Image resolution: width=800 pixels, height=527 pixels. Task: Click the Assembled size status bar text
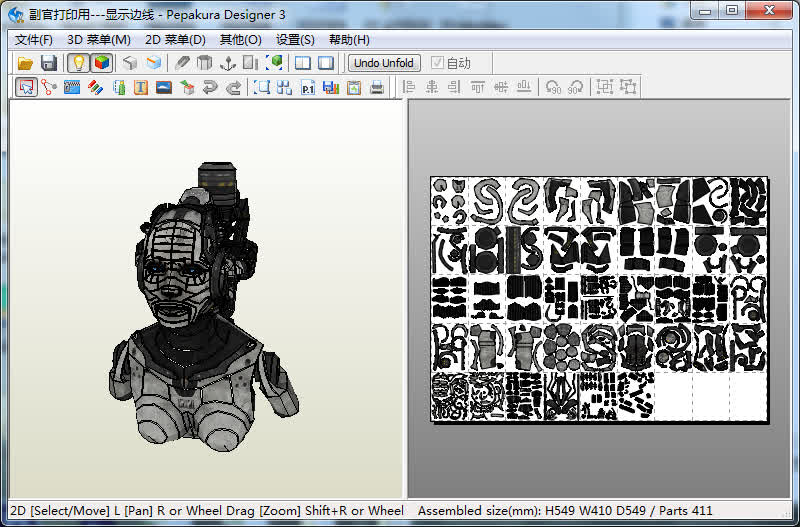(x=565, y=511)
